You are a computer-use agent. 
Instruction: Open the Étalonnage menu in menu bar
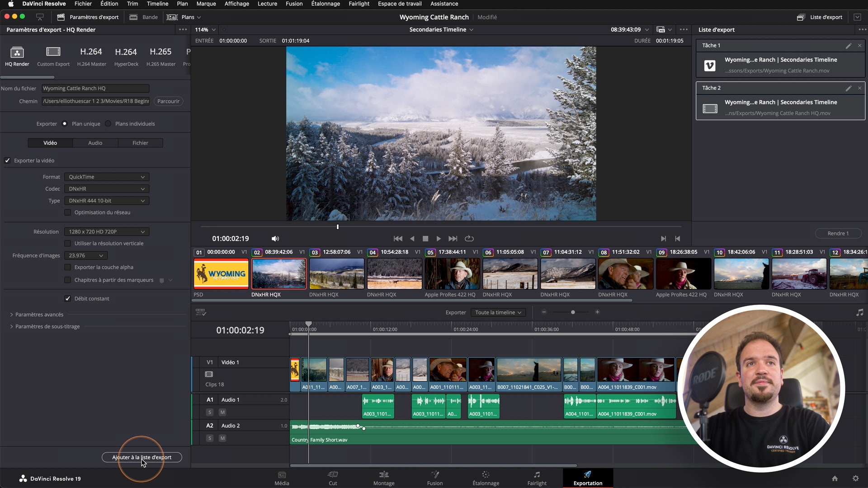coord(325,4)
